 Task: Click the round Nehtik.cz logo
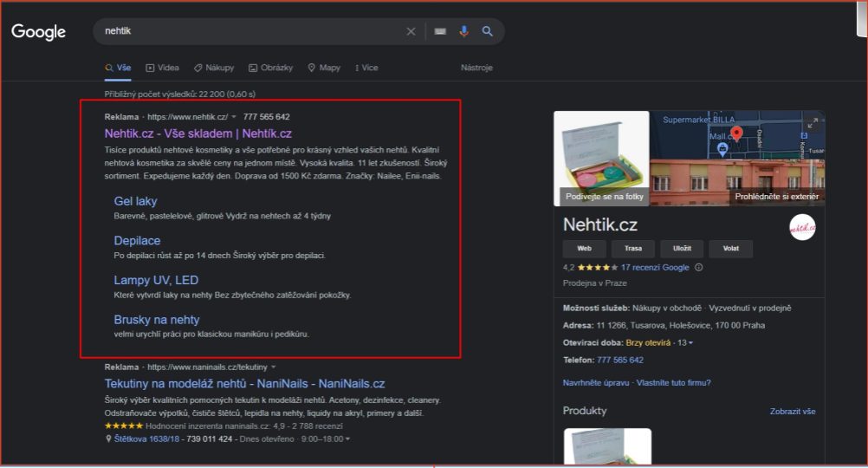pos(802,226)
